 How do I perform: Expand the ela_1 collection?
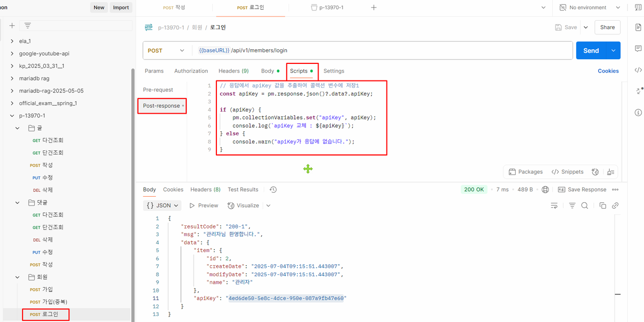click(x=13, y=41)
